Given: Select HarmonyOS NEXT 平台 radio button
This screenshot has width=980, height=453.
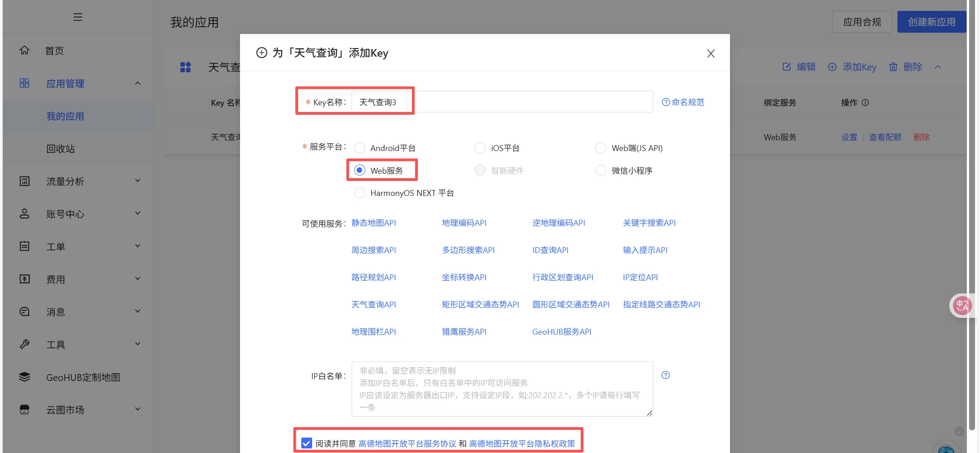Looking at the screenshot, I should coord(360,193).
